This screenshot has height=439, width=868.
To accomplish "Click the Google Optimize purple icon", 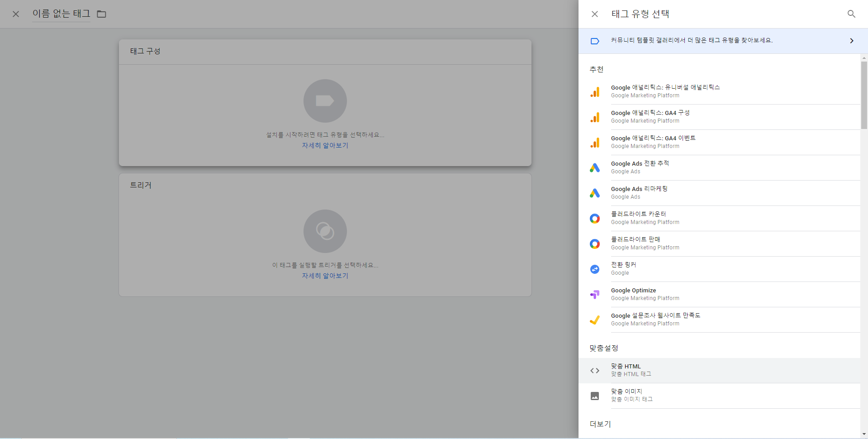I will pos(595,295).
